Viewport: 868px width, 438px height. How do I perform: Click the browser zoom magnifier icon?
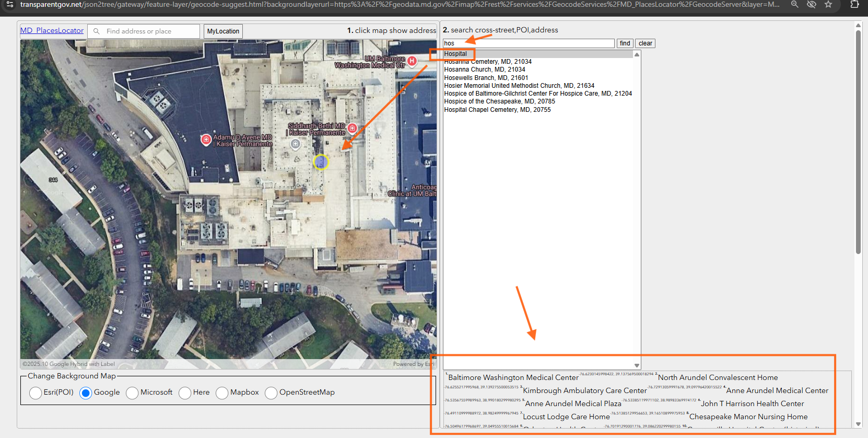pyautogui.click(x=794, y=4)
